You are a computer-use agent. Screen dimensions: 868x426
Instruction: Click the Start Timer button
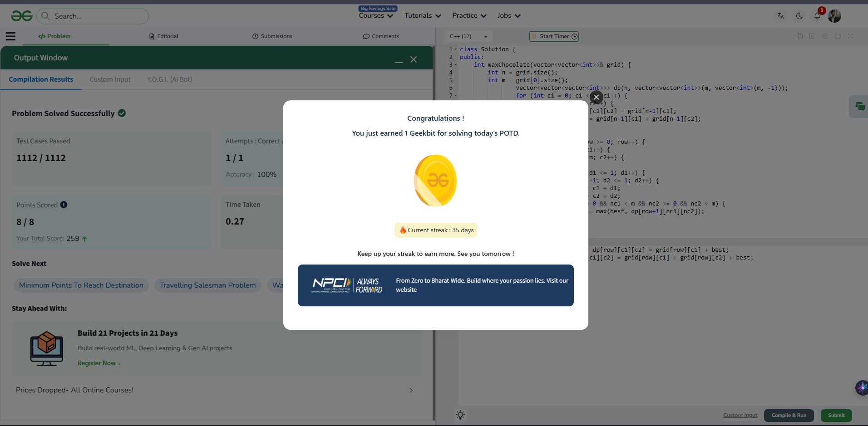[554, 36]
